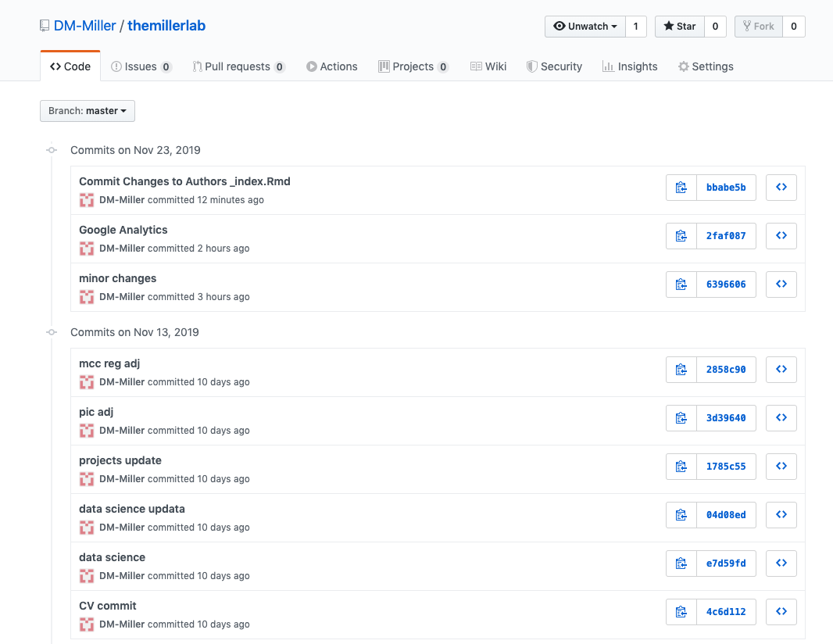Screen dimensions: 833x644
Task: Copy full SHA for commit 2858c90
Action: coord(681,370)
